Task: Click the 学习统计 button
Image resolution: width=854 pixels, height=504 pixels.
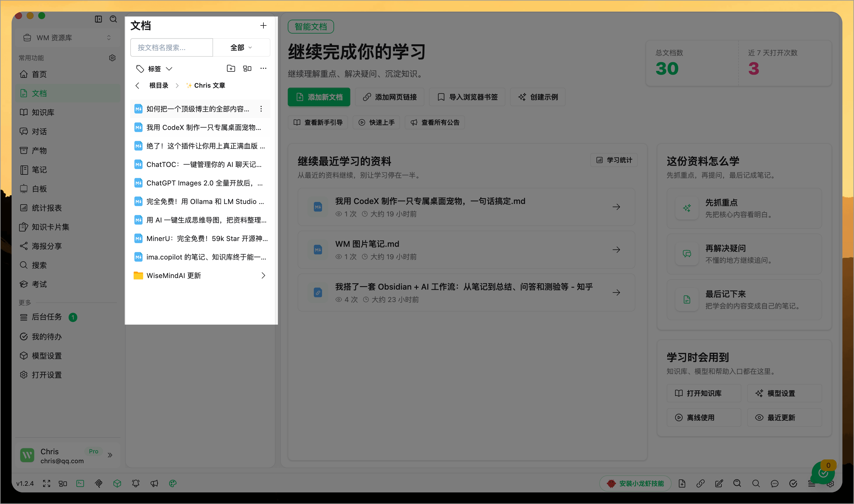Action: coord(614,160)
